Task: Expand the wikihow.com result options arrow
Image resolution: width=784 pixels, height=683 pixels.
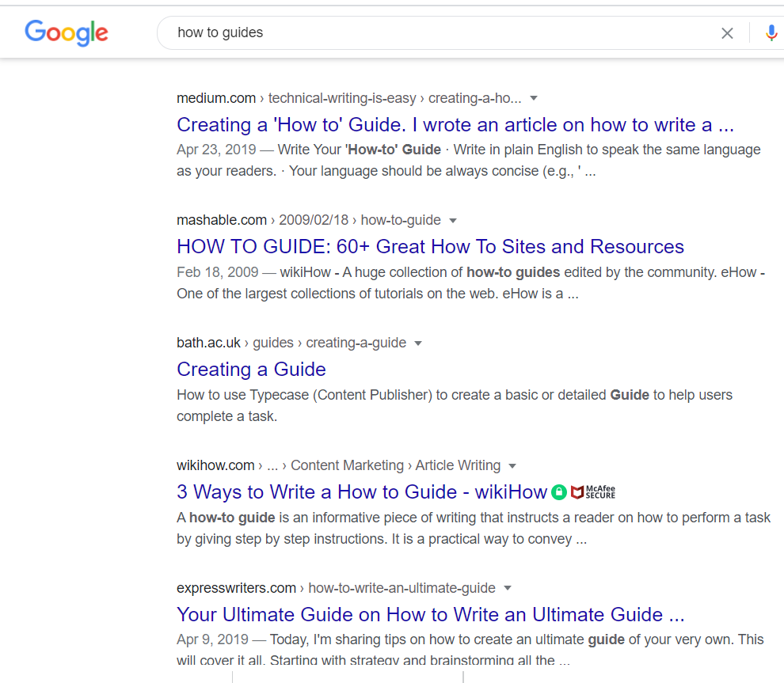Action: (512, 465)
